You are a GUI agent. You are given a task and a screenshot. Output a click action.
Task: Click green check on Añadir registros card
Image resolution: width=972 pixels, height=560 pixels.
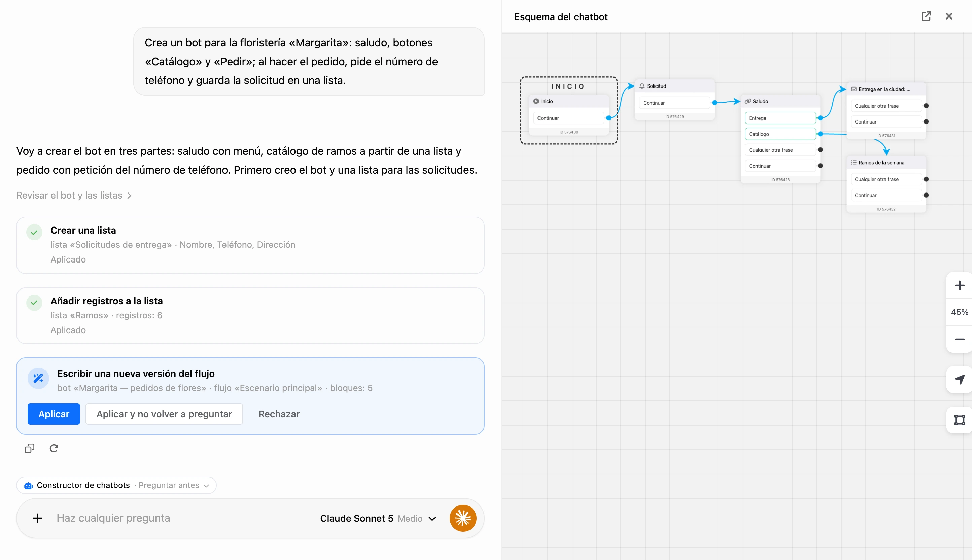coord(34,303)
